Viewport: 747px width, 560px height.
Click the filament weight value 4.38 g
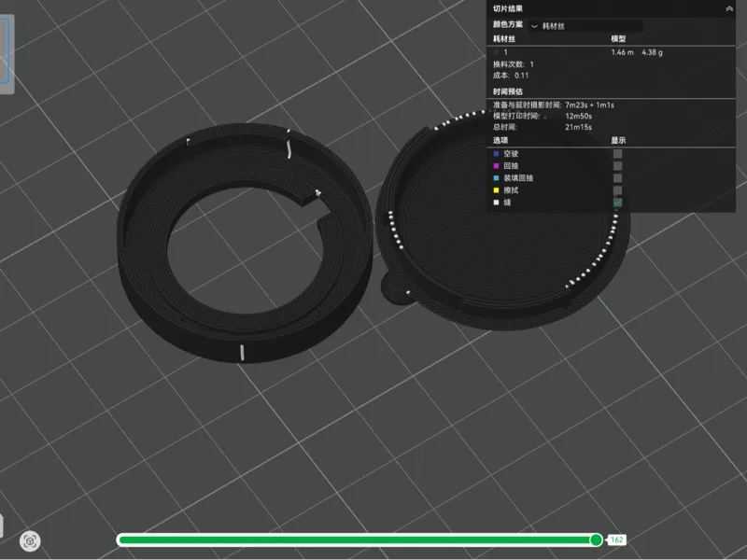[652, 52]
